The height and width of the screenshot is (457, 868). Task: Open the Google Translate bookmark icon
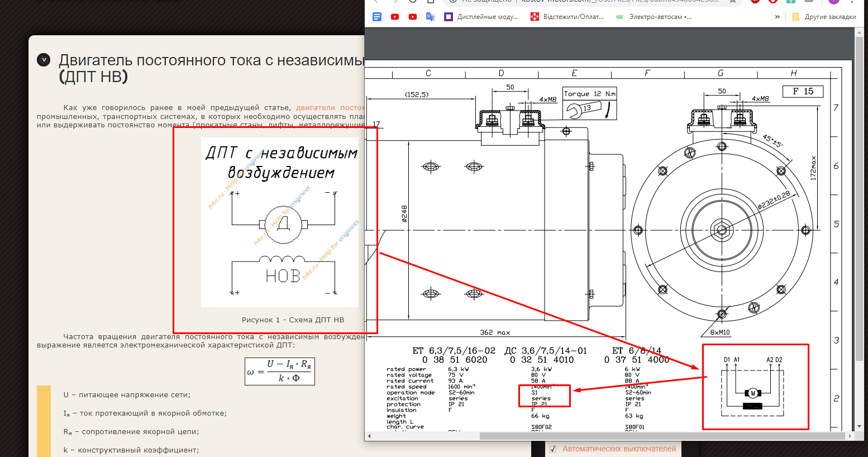click(x=431, y=17)
